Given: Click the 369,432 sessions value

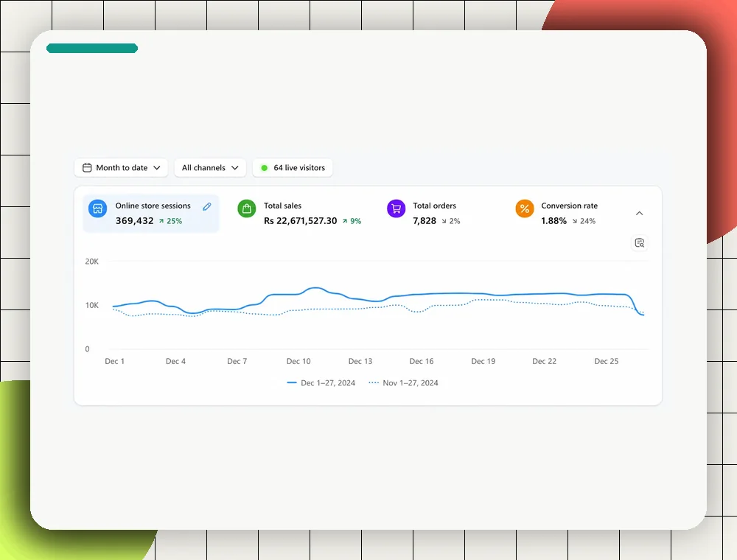Looking at the screenshot, I should [x=134, y=221].
